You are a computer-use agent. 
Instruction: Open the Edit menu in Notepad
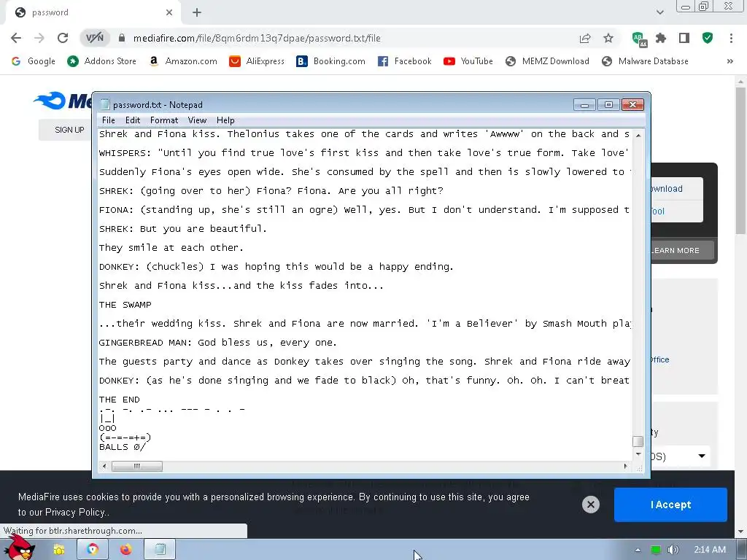click(133, 120)
